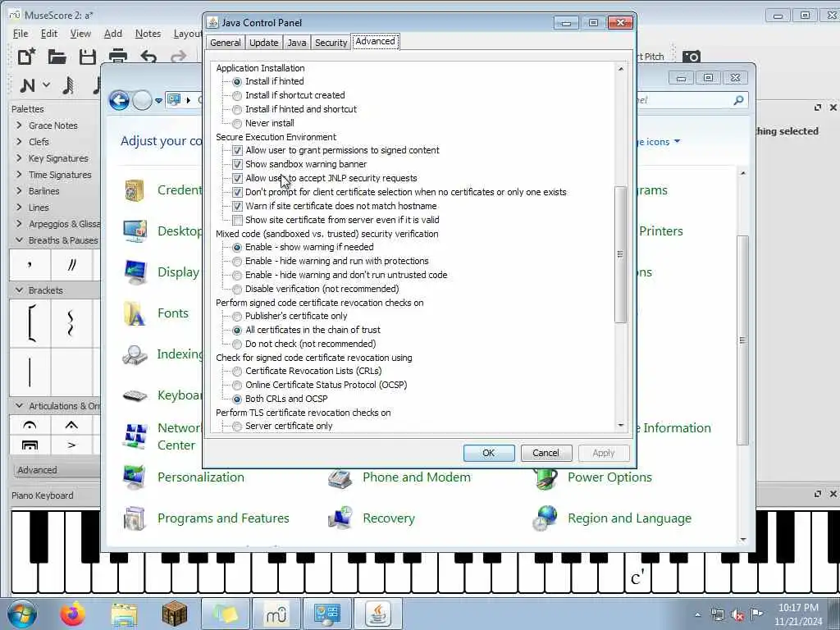Switch to Update tab

[263, 43]
